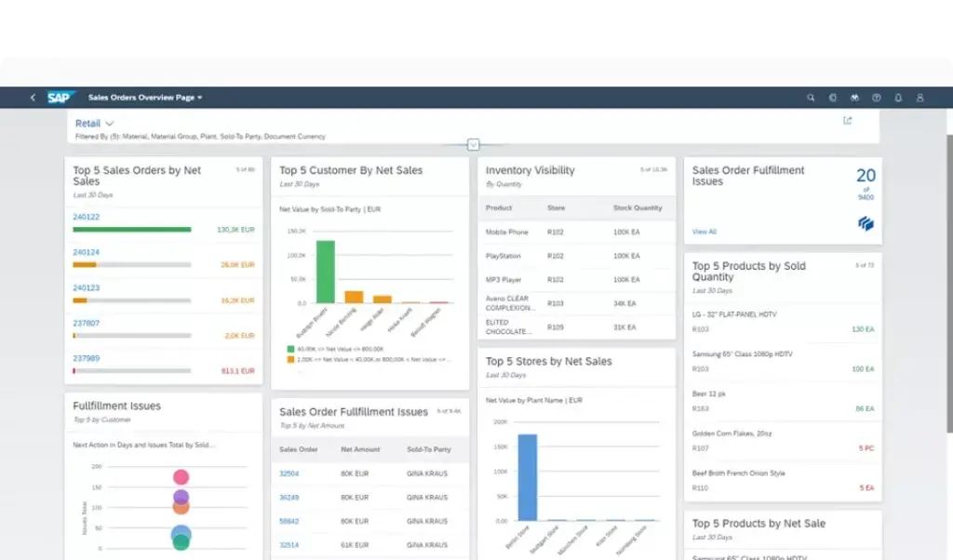Select the Aveno CLEAR COMPLEXION inventory row
Viewport: 953px width, 560px height.
[x=576, y=303]
